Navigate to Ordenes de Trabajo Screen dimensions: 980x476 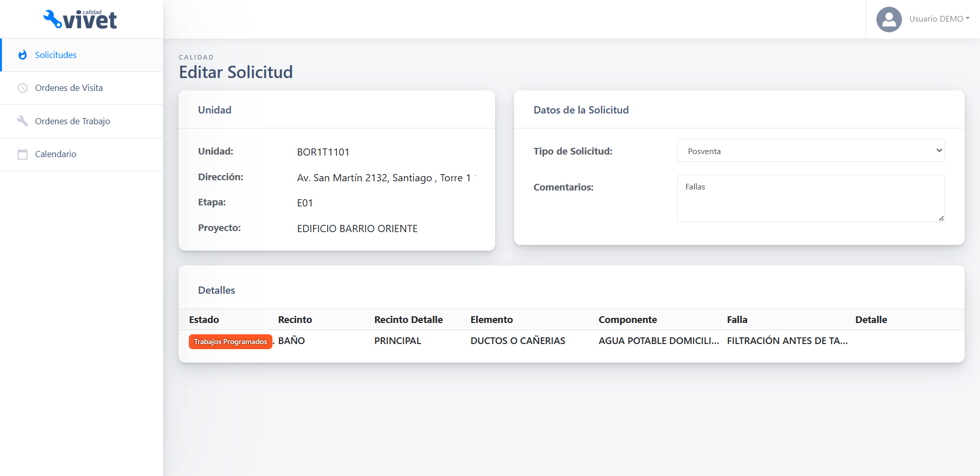[72, 121]
